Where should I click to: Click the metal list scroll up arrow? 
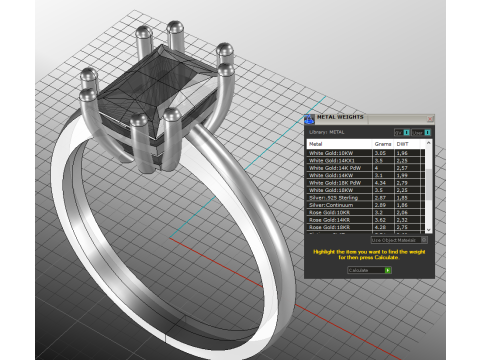(x=429, y=143)
